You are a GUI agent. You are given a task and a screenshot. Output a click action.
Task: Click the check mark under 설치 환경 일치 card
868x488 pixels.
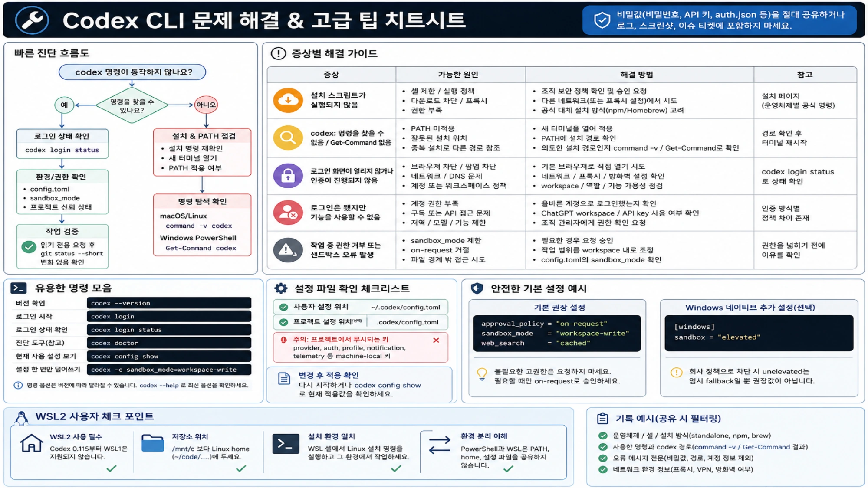click(x=396, y=468)
